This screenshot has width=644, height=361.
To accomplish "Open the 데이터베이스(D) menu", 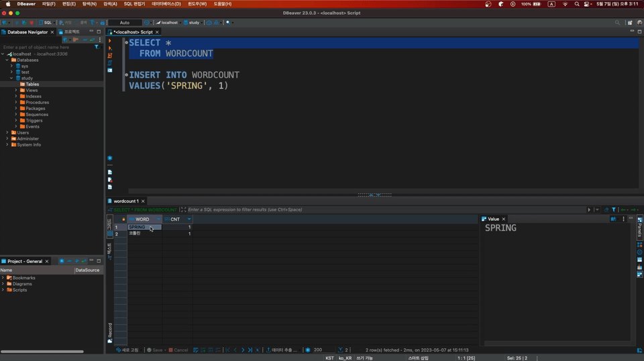I will [x=166, y=4].
